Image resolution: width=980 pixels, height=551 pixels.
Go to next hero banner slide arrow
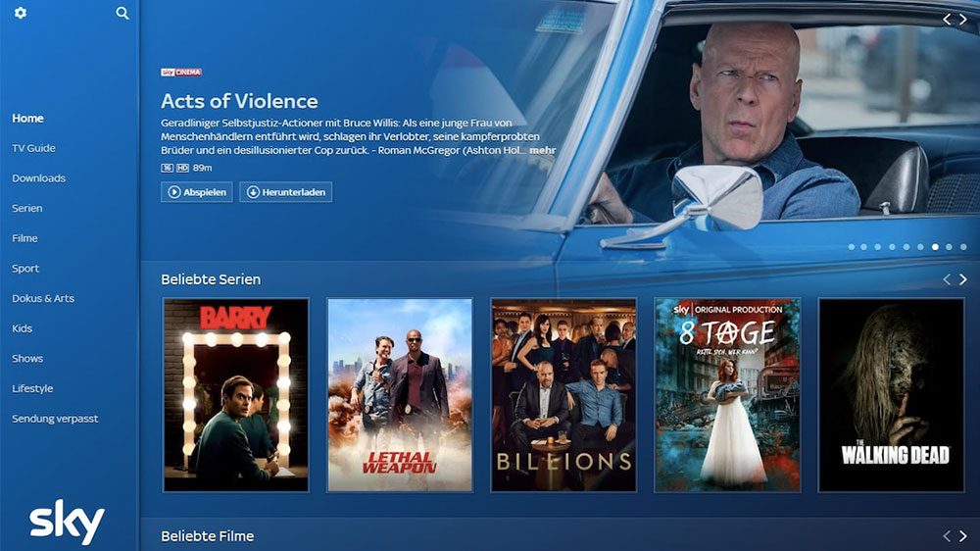963,20
